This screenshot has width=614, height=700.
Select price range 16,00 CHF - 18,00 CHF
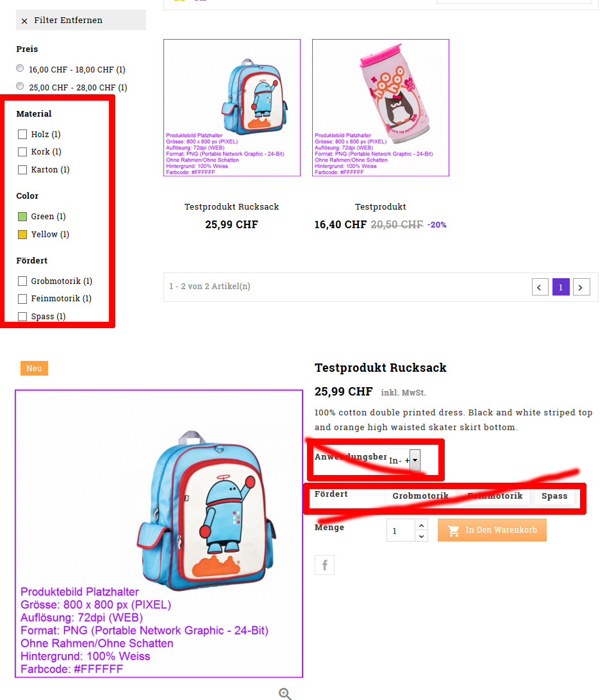[x=20, y=69]
